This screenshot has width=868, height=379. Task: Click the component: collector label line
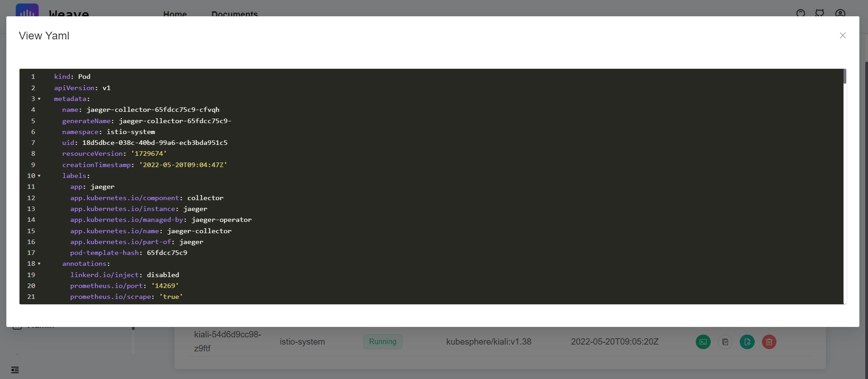(x=146, y=198)
